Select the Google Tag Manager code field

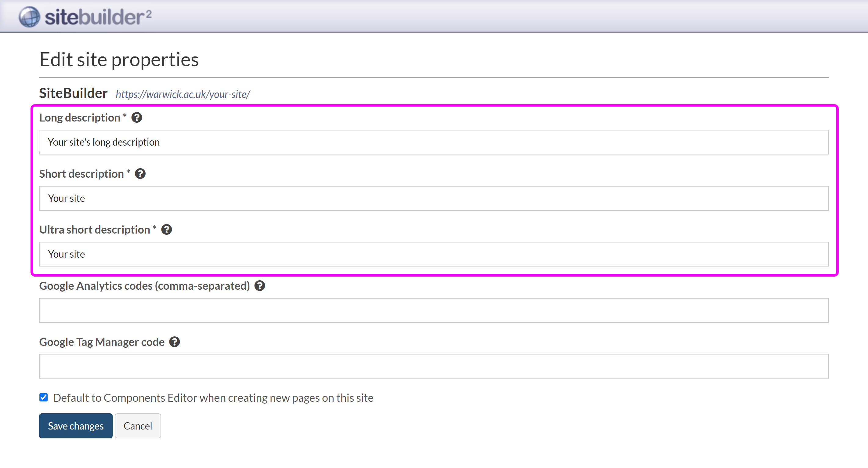click(x=434, y=366)
